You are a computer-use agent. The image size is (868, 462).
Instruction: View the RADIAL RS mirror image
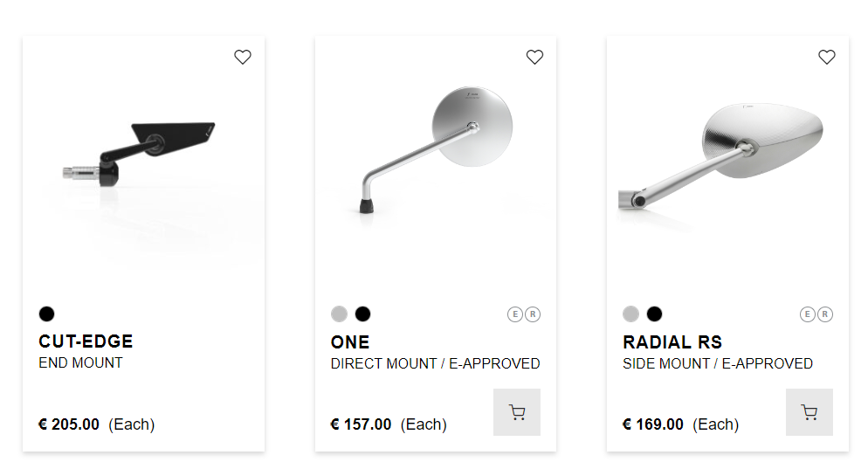tap(727, 153)
